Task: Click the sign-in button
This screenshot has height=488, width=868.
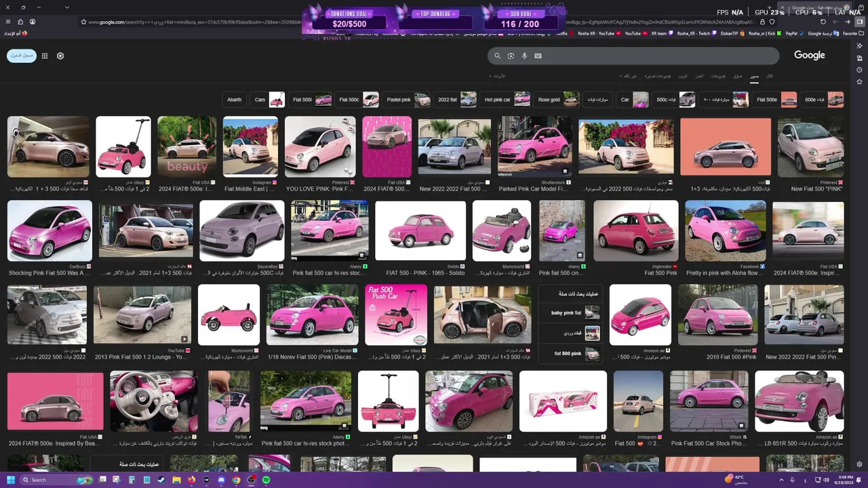Action: pyautogui.click(x=22, y=56)
